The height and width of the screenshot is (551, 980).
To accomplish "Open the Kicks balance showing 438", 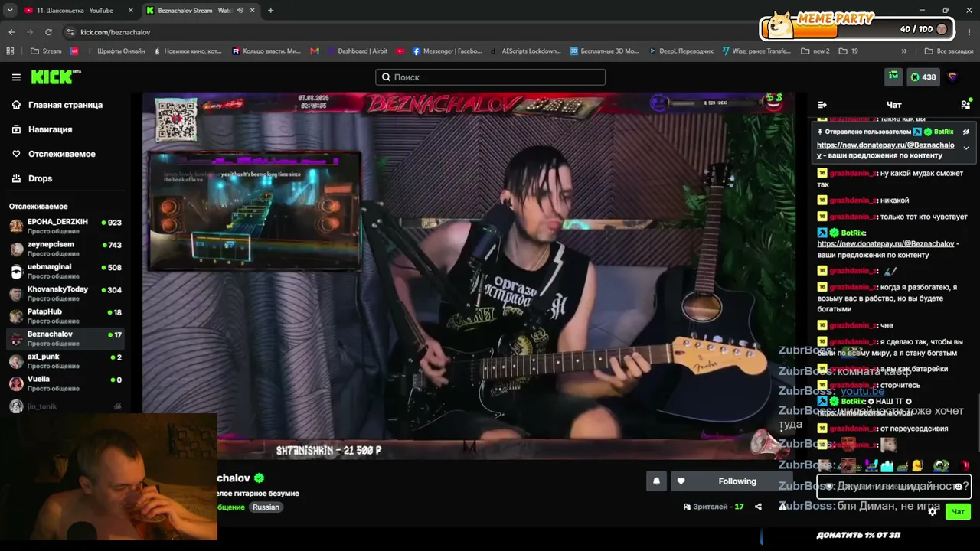I will tap(923, 77).
